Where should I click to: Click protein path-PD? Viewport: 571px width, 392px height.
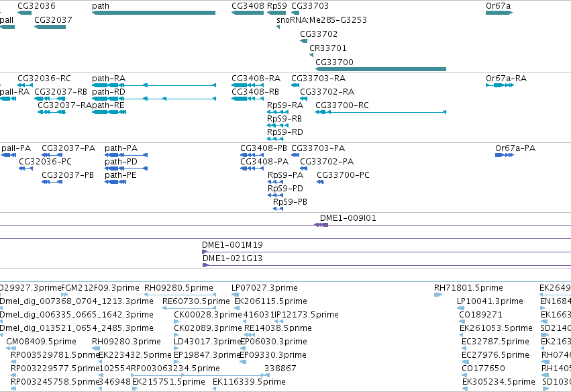[126, 168]
